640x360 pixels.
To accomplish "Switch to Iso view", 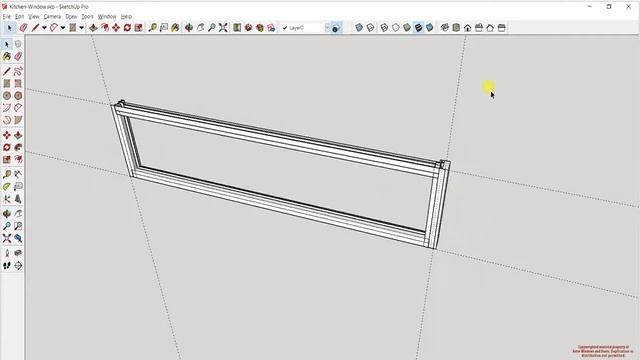I will (x=444, y=28).
